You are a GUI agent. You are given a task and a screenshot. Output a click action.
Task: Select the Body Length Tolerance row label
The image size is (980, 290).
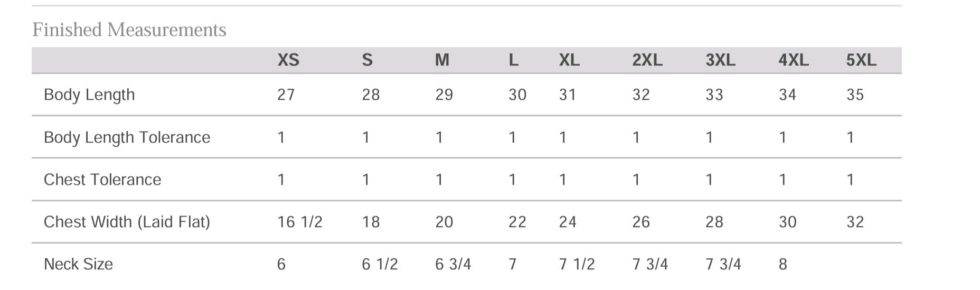(x=127, y=137)
